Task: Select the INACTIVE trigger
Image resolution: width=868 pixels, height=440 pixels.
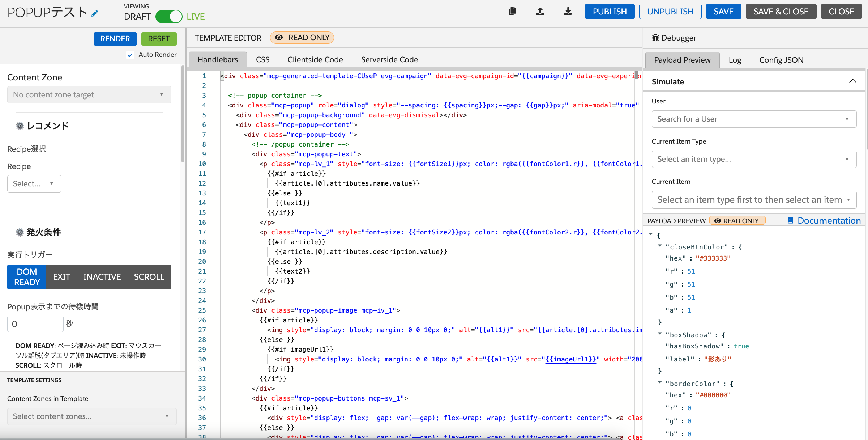Action: (x=102, y=277)
